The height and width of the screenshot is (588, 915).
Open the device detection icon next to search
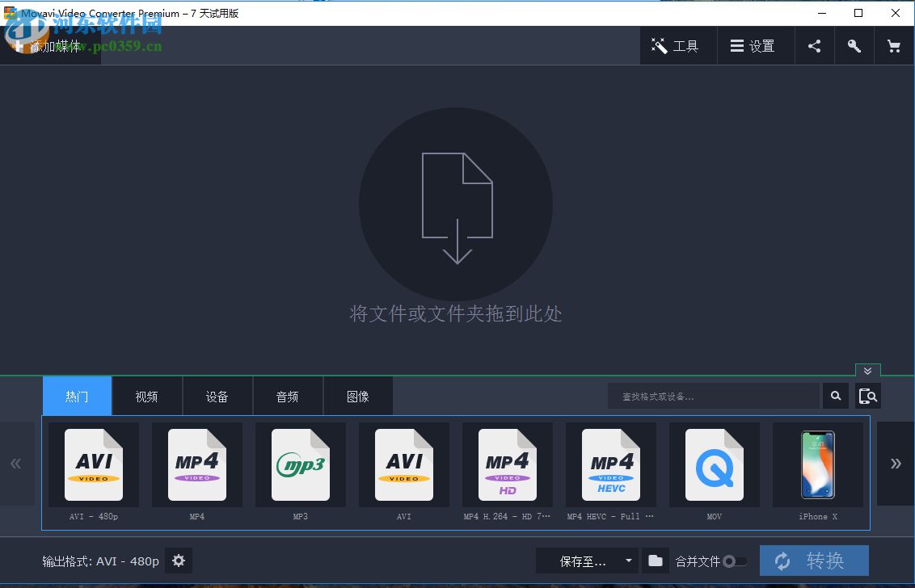868,396
